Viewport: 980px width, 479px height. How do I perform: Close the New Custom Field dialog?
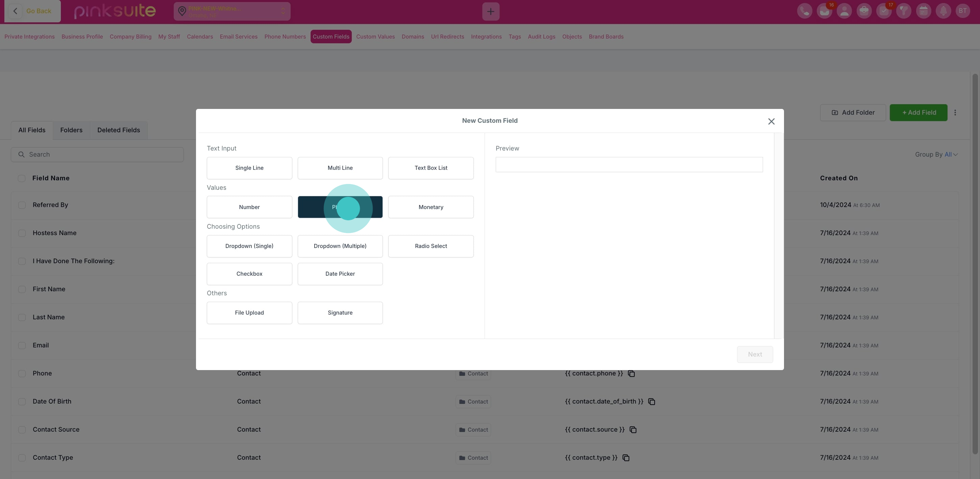click(771, 121)
